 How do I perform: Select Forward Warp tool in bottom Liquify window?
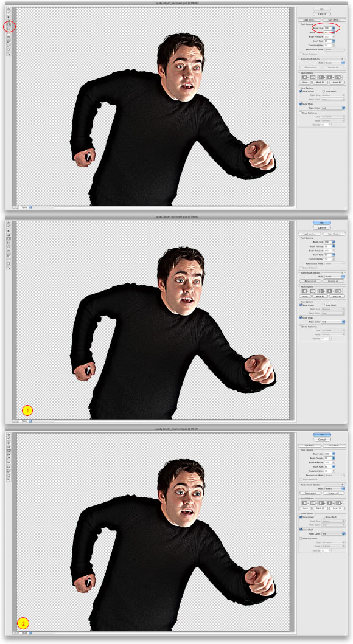(9, 435)
